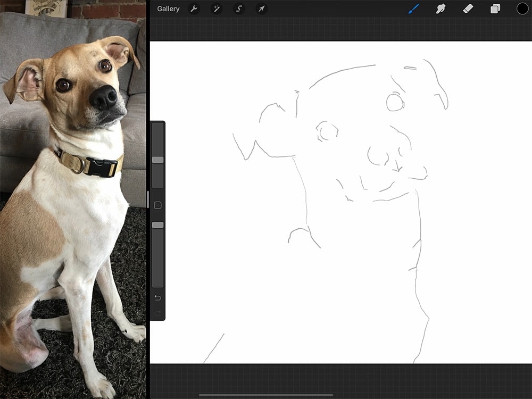
Task: Click the split view divider handle
Action: tap(148, 199)
